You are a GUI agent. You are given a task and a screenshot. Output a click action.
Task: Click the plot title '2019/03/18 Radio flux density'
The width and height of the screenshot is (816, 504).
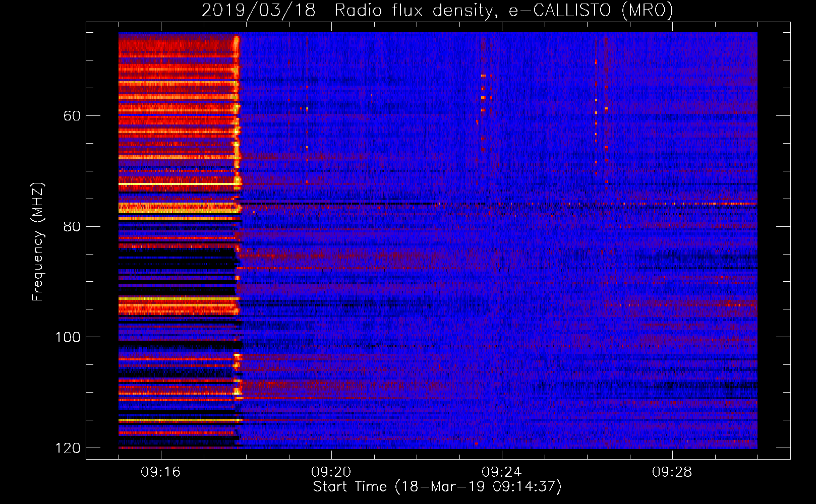(x=437, y=10)
